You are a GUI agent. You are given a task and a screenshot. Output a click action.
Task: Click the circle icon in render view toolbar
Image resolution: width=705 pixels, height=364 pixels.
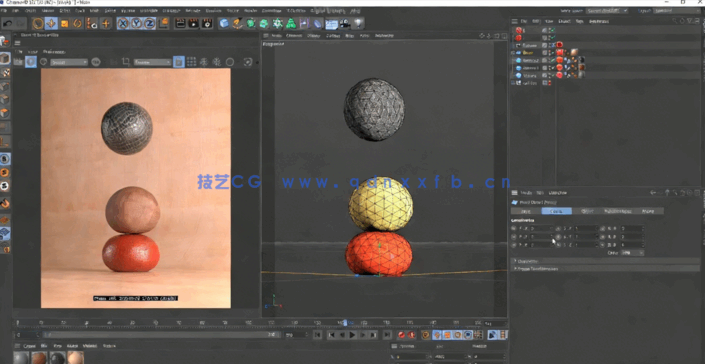click(x=230, y=62)
